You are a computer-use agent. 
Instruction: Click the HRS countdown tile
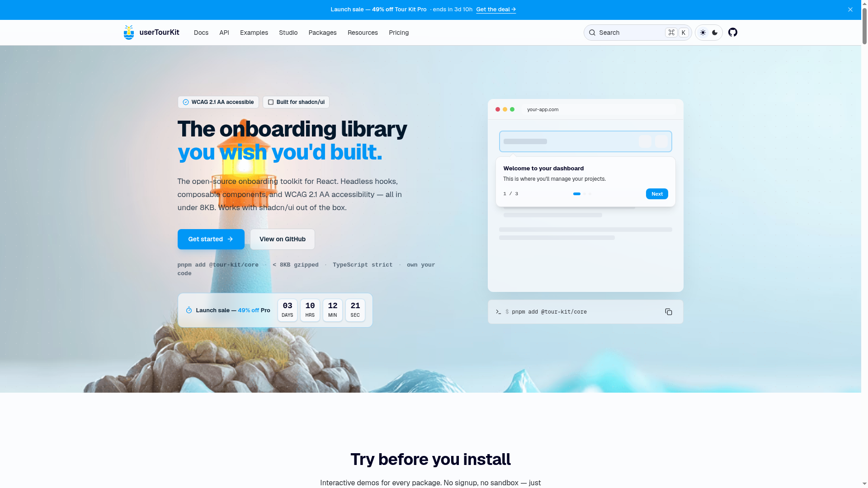pos(310,310)
